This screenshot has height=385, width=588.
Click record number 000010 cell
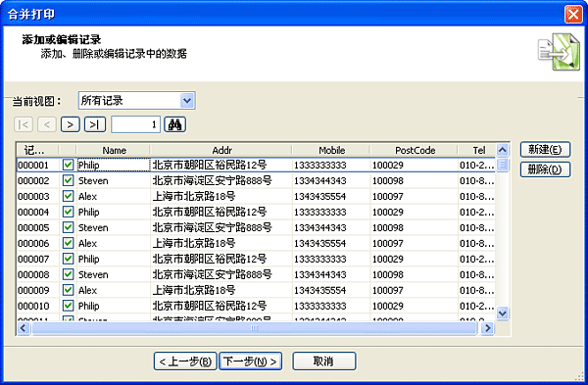click(x=37, y=306)
